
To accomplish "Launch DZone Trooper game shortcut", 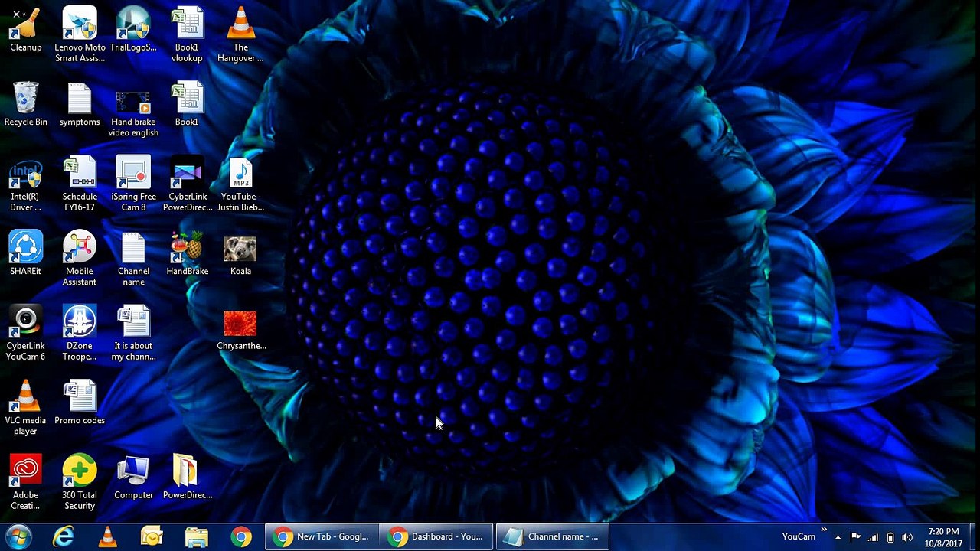I will point(80,333).
